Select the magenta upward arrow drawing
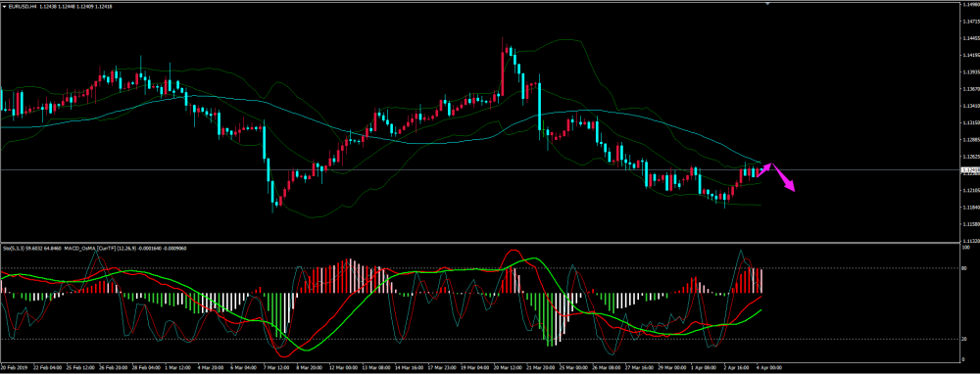The height and width of the screenshot is (374, 980). [764, 169]
